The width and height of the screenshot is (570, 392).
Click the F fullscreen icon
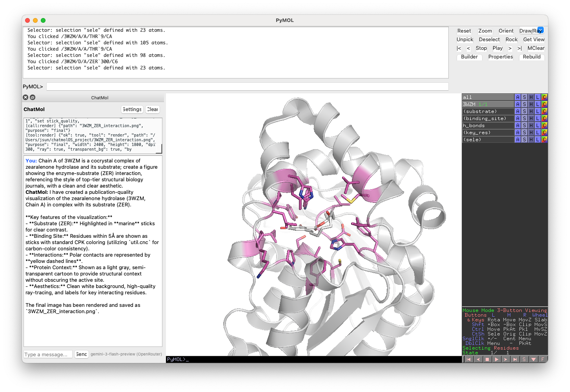coord(543,359)
